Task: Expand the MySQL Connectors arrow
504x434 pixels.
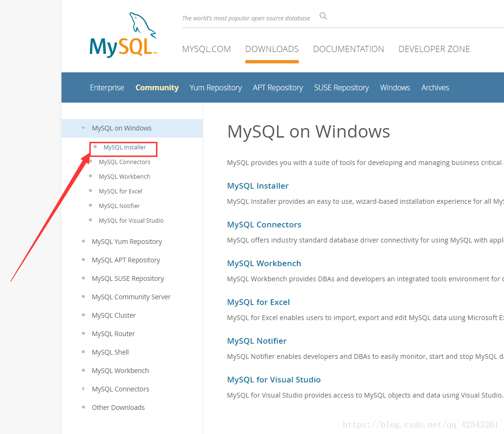Action: coord(83,389)
